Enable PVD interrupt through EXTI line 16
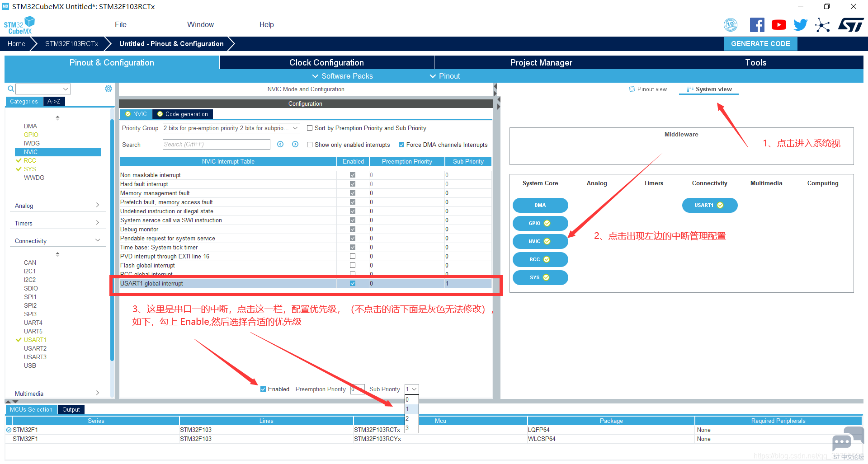The image size is (868, 464). 353,256
